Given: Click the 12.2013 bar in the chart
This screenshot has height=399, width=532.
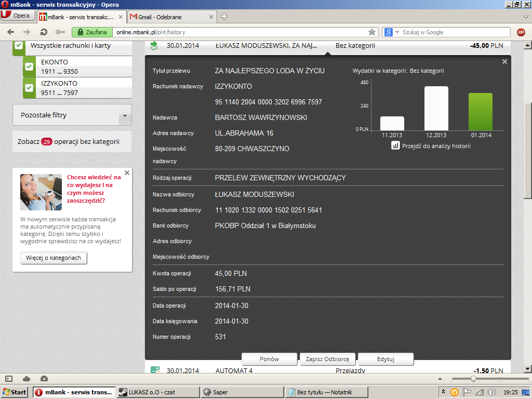Looking at the screenshot, I should 436,109.
